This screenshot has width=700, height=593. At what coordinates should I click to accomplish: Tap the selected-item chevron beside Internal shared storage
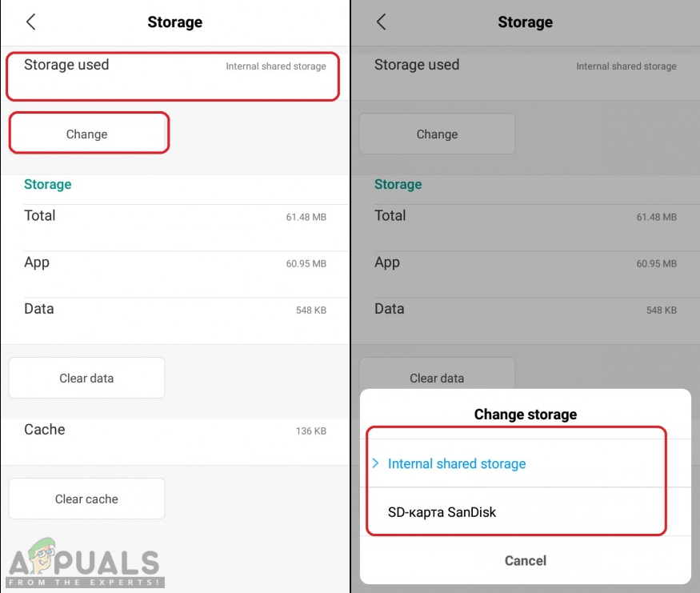pyautogui.click(x=375, y=463)
